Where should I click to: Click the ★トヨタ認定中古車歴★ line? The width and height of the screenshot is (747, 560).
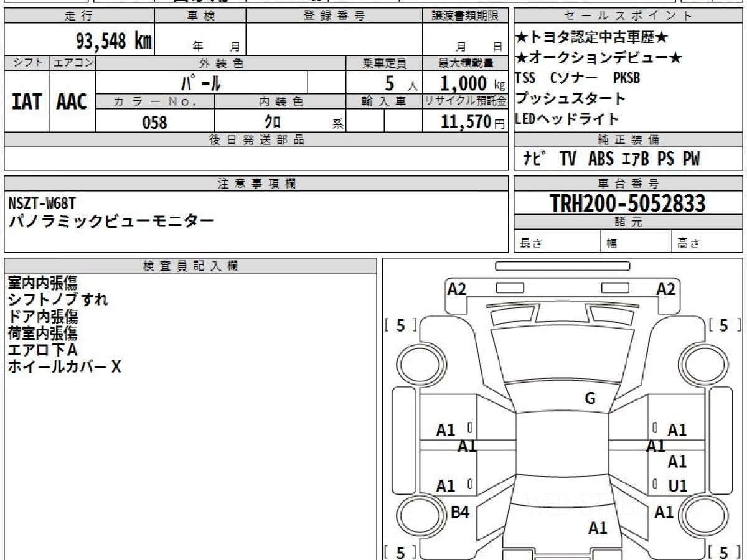pos(592,38)
